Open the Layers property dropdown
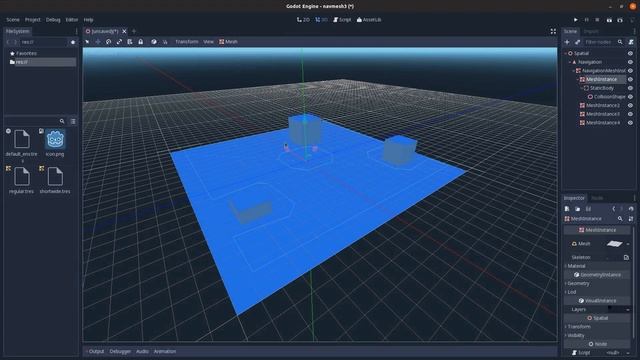This screenshot has height=360, width=640. pos(628,309)
